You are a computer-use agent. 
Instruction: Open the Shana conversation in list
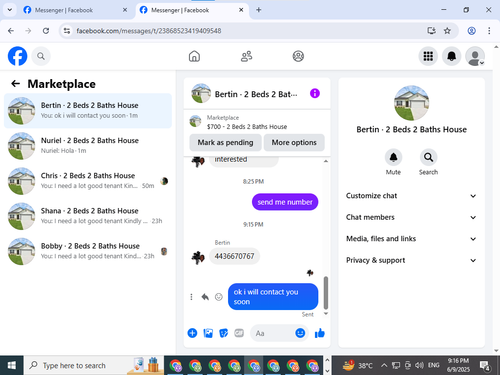[88, 216]
